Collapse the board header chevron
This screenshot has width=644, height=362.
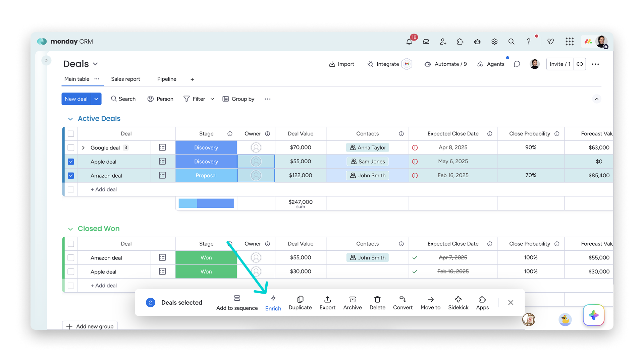[596, 99]
